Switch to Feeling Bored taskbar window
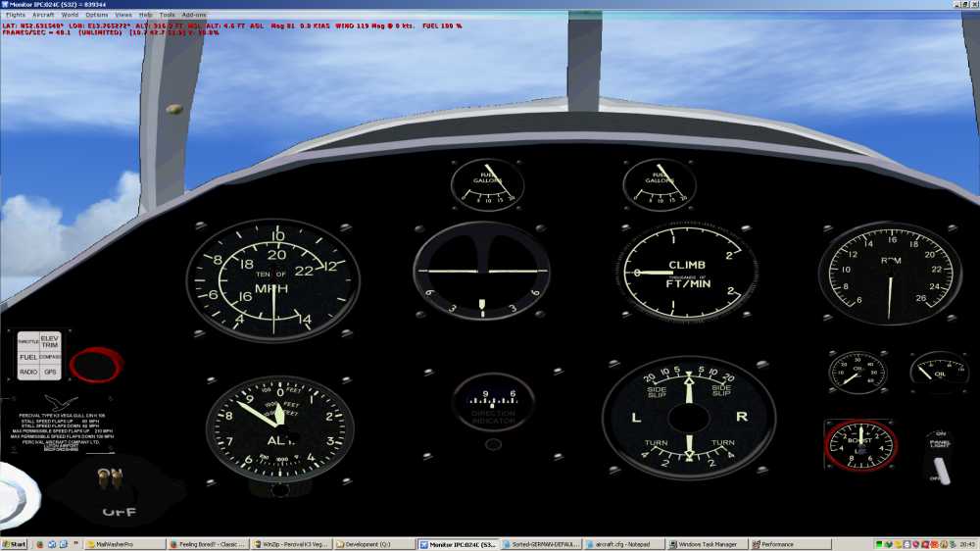 click(208, 544)
